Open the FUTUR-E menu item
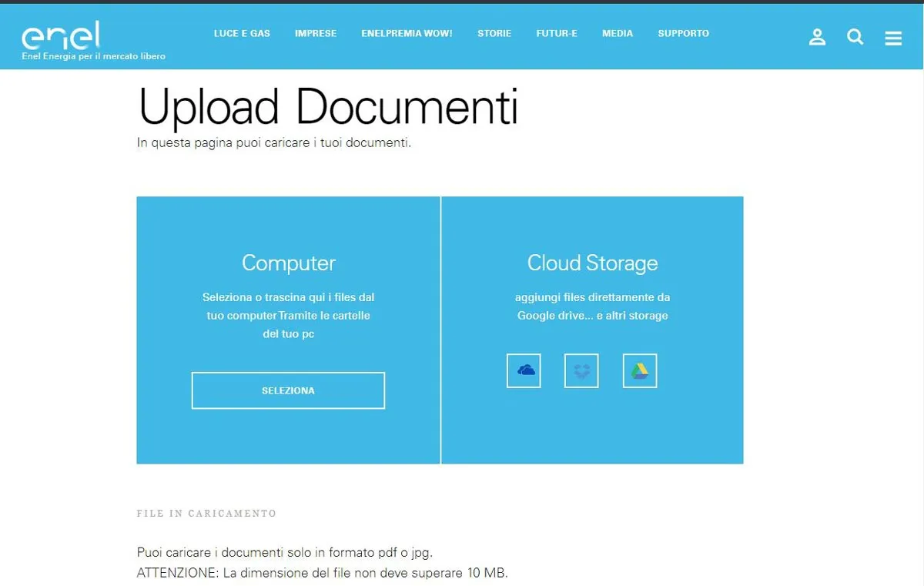 [557, 34]
